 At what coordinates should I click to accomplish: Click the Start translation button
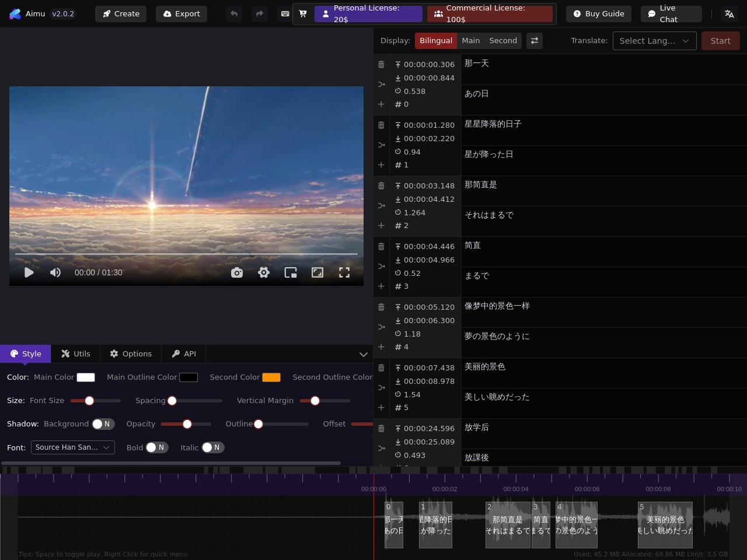click(720, 41)
